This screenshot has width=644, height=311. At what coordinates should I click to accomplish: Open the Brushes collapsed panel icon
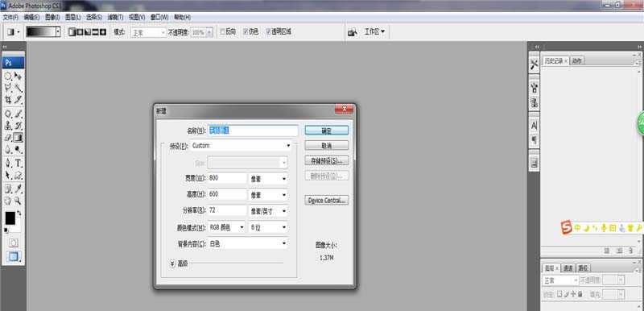534,87
